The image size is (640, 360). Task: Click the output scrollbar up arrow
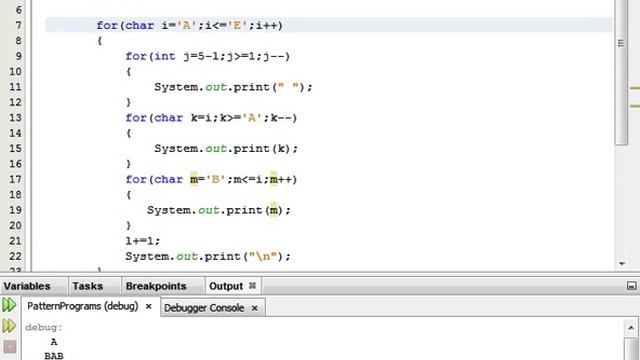click(631, 328)
